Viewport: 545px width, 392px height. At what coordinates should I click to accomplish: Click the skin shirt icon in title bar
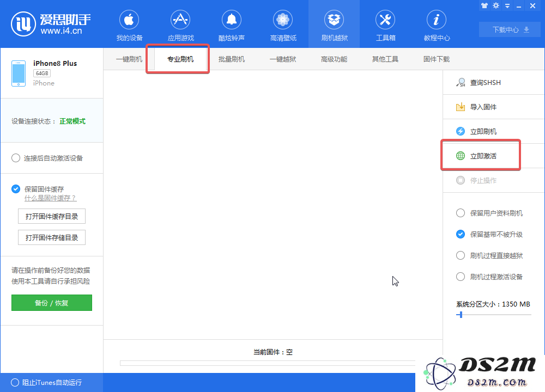pos(485,5)
